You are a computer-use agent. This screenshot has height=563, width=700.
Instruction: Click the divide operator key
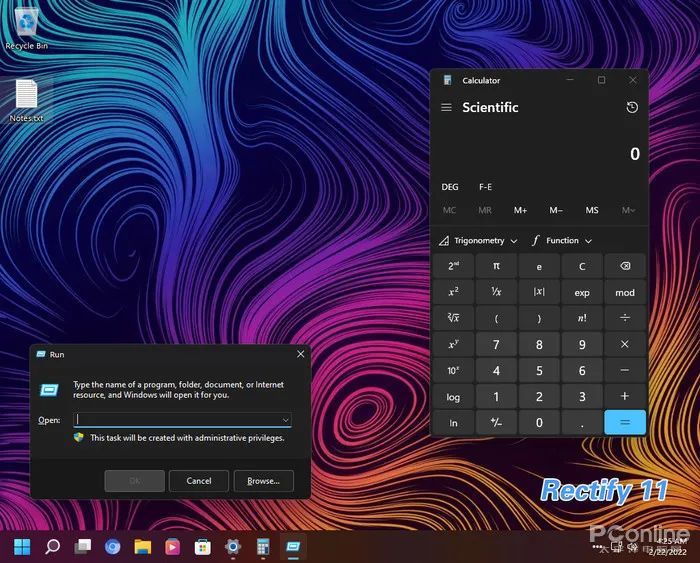[625, 318]
